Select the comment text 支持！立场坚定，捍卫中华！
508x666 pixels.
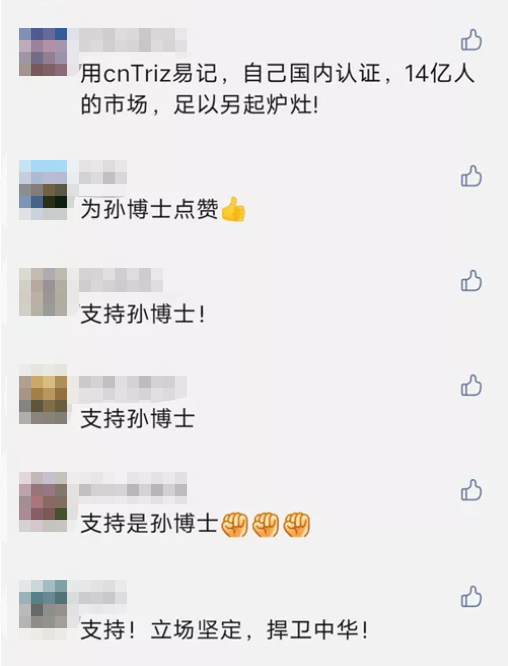tap(224, 630)
